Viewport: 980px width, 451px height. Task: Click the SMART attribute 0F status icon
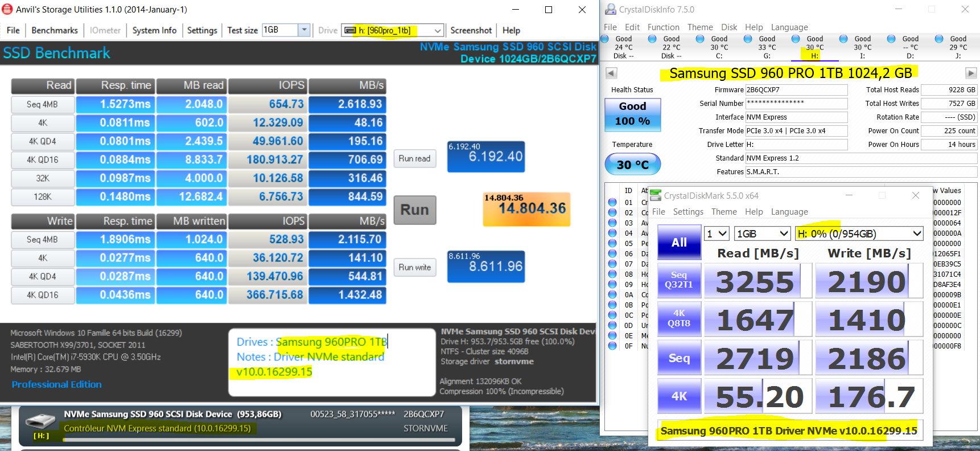(x=612, y=346)
